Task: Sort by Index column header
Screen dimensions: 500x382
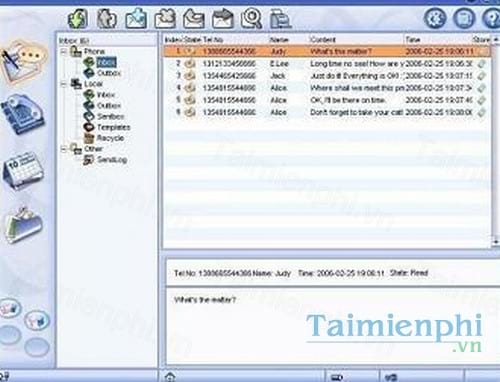Action: (173, 39)
